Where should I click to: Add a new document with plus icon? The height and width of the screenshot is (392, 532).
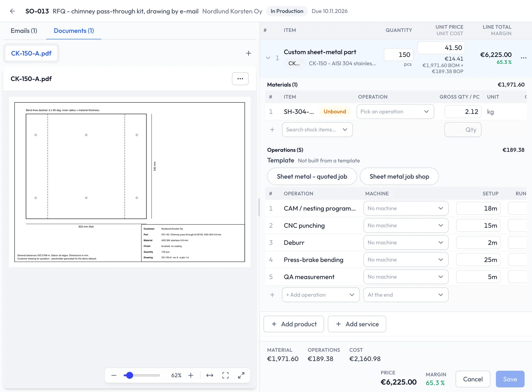pyautogui.click(x=248, y=53)
